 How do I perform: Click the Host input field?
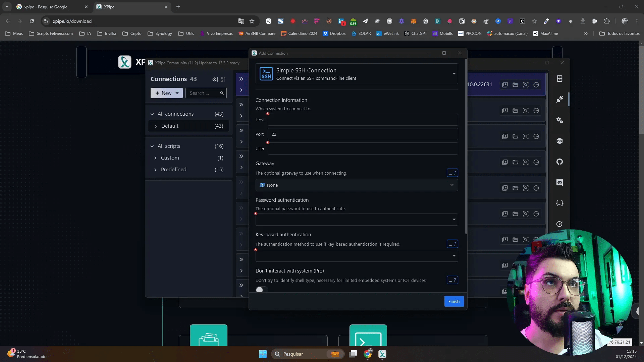(363, 120)
